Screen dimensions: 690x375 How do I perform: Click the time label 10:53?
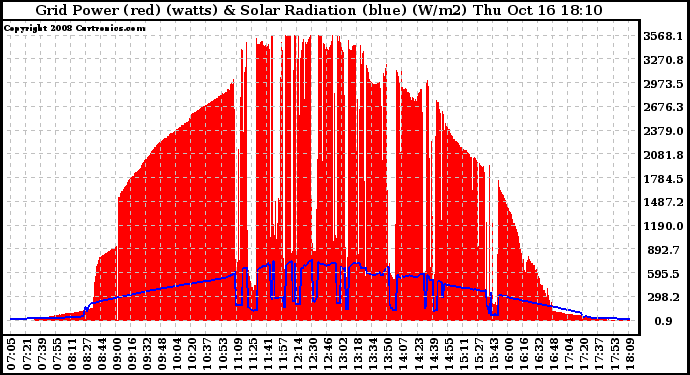point(222,354)
